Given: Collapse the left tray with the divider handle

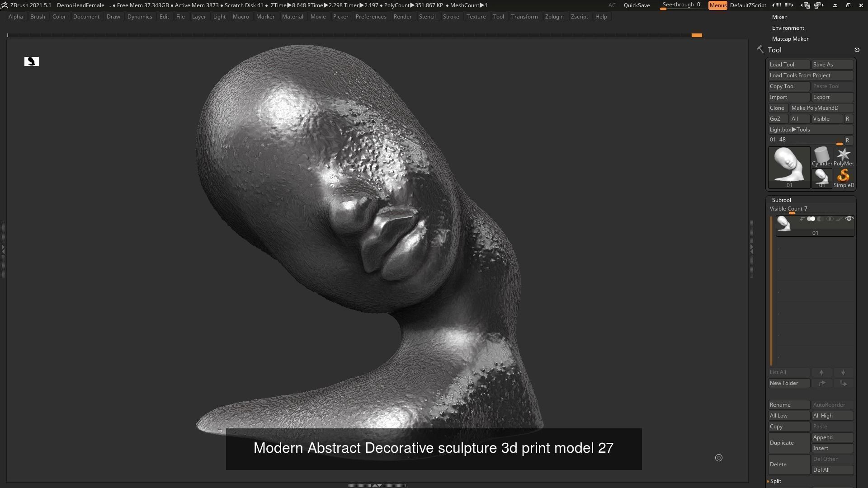Looking at the screenshot, I should [x=3, y=249].
